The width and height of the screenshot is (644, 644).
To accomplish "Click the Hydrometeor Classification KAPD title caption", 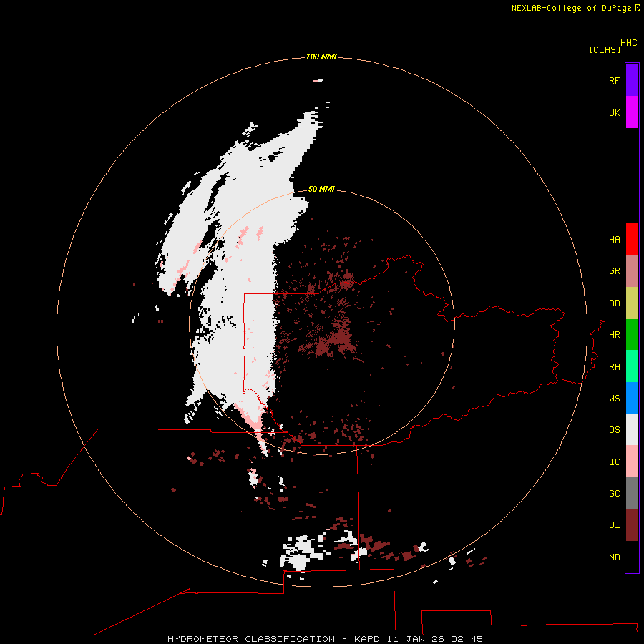I will (x=326, y=639).
